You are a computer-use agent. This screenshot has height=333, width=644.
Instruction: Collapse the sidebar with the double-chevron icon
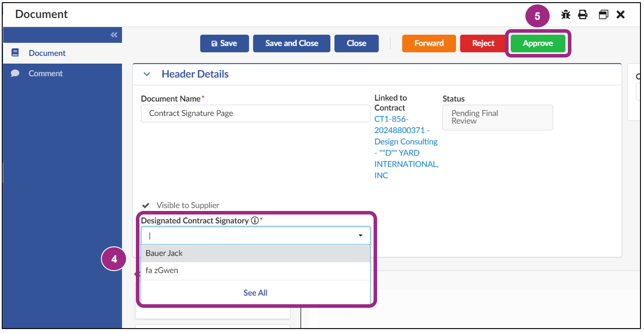[114, 34]
